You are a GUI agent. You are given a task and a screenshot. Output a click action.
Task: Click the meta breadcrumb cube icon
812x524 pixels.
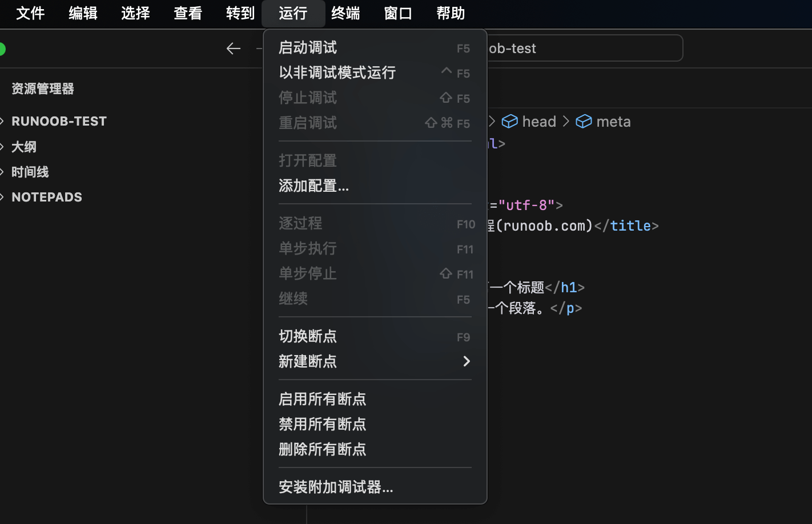coord(584,122)
